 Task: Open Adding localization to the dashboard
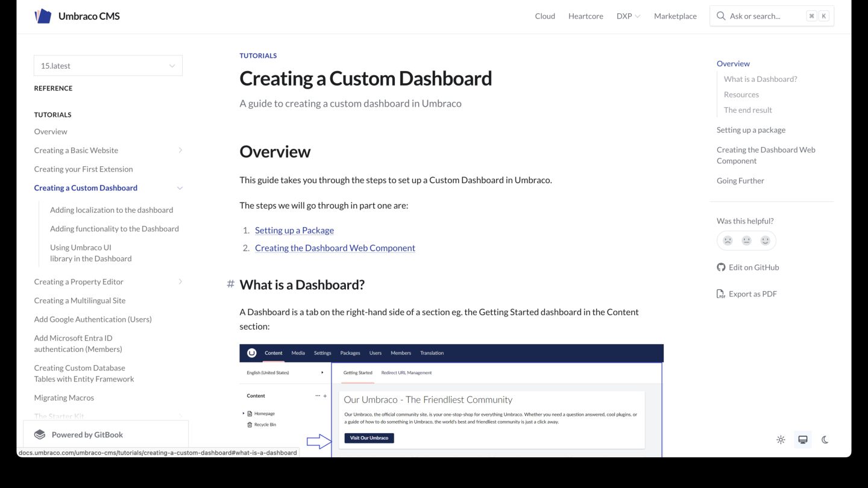(x=112, y=210)
